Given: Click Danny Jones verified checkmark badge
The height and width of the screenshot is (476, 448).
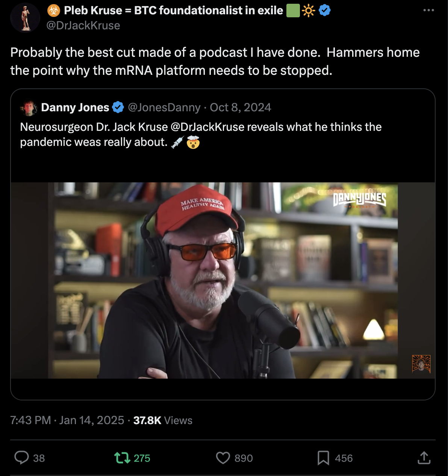Looking at the screenshot, I should (118, 108).
